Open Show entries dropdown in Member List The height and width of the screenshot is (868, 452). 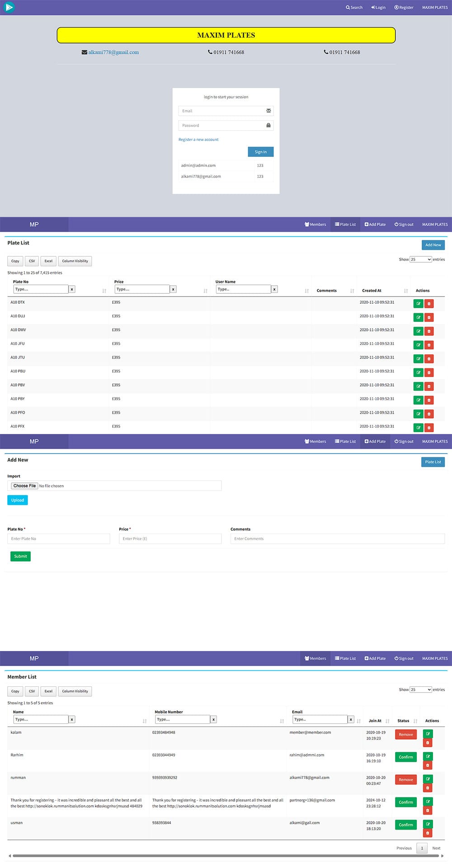420,689
